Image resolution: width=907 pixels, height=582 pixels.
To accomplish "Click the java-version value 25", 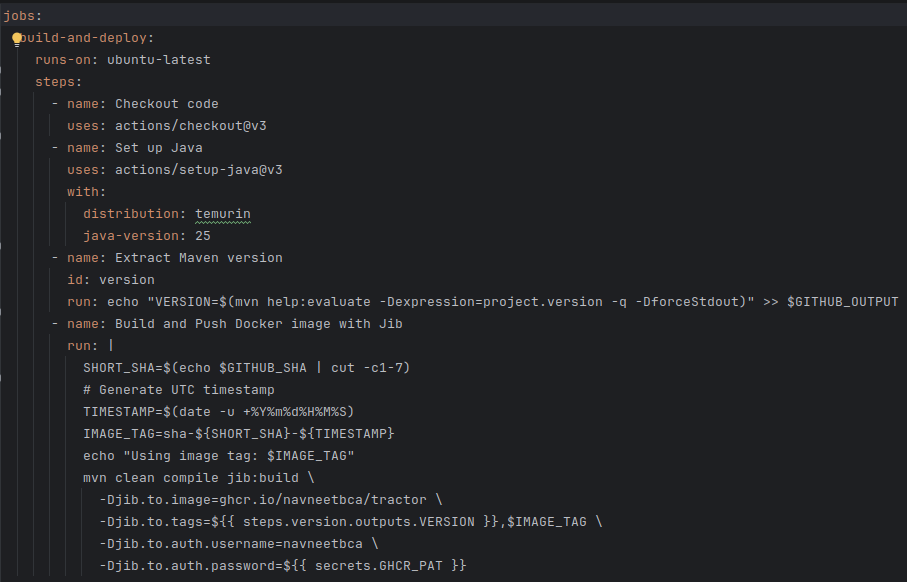I will [x=203, y=236].
